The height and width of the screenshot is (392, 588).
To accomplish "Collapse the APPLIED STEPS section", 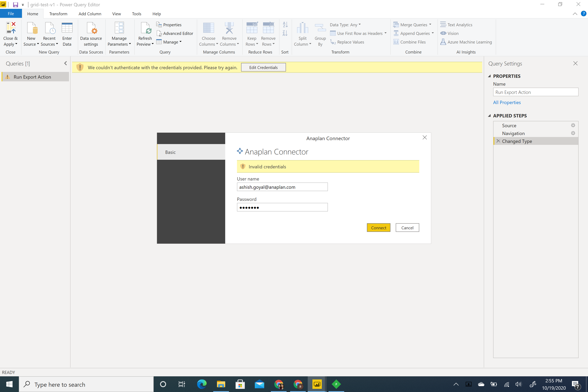I will click(x=489, y=115).
